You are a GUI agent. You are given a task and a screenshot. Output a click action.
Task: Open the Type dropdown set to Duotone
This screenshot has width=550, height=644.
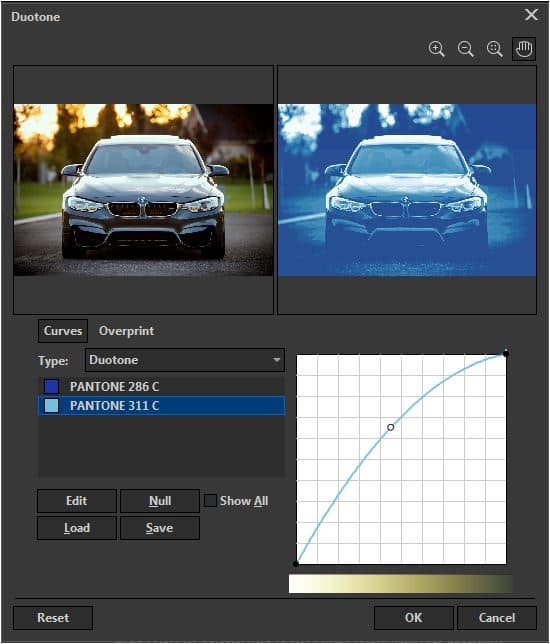[x=184, y=360]
